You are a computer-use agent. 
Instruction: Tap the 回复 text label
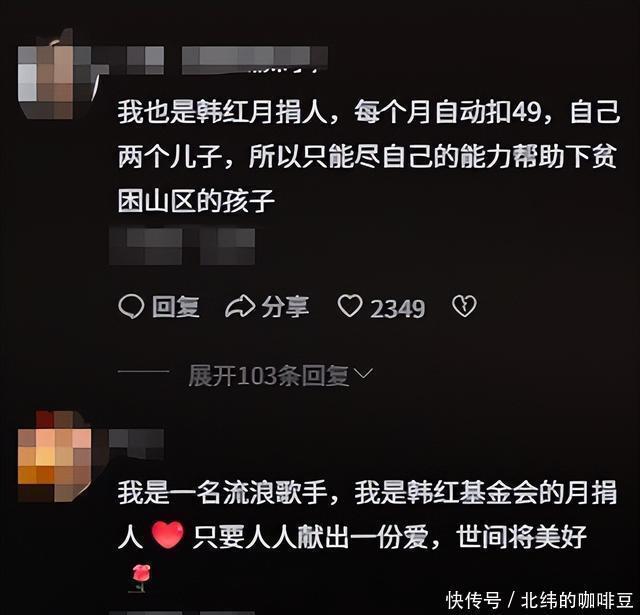coord(176,307)
